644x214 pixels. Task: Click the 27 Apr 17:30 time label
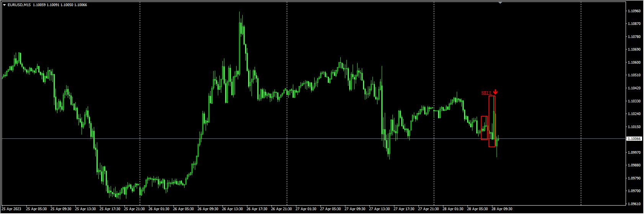(x=404, y=209)
